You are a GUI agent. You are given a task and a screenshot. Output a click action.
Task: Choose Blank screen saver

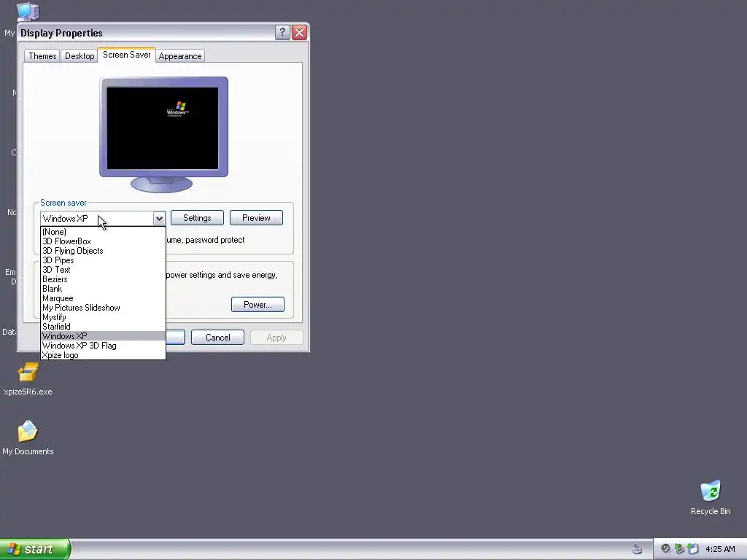103,289
